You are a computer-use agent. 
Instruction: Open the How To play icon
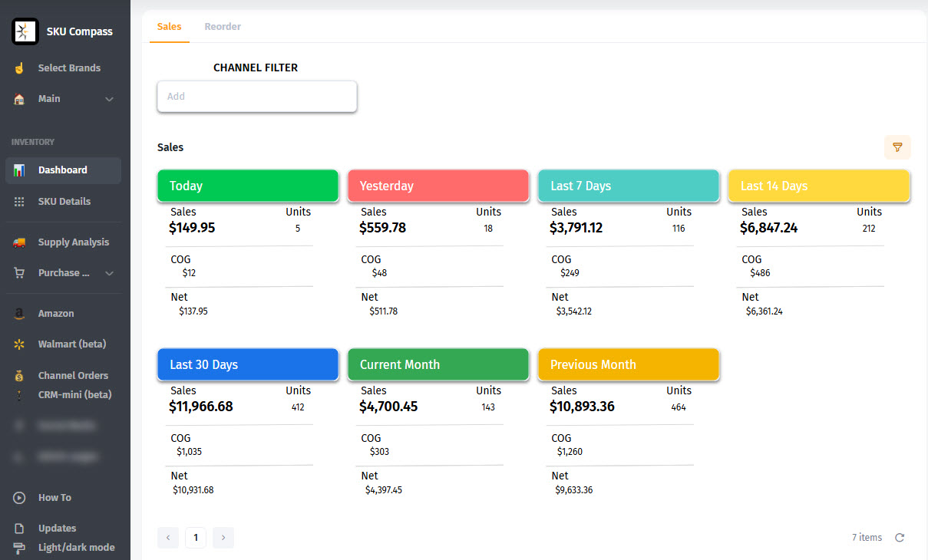(x=20, y=498)
